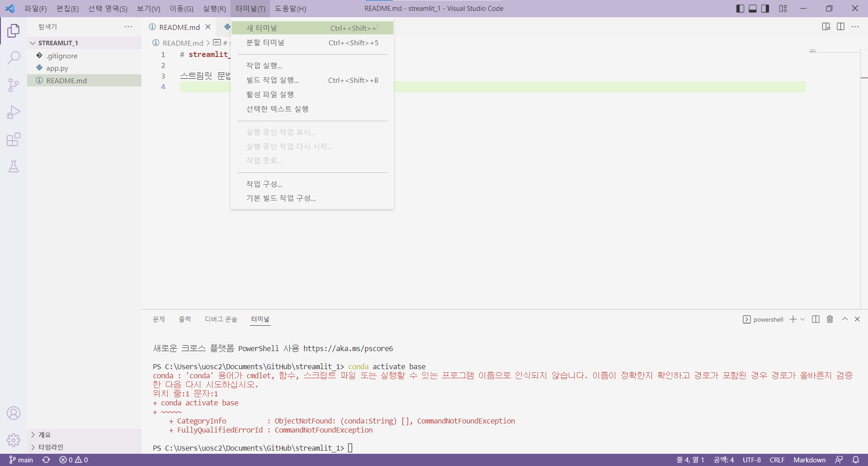868x466 pixels.
Task: Change encoding UTF-8
Action: click(x=751, y=460)
